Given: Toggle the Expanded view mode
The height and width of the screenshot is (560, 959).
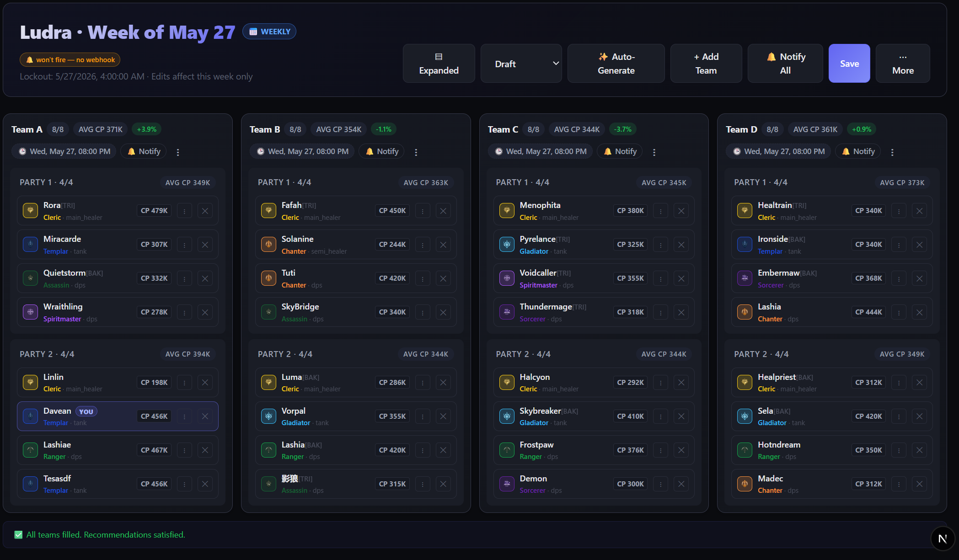Looking at the screenshot, I should pos(439,64).
